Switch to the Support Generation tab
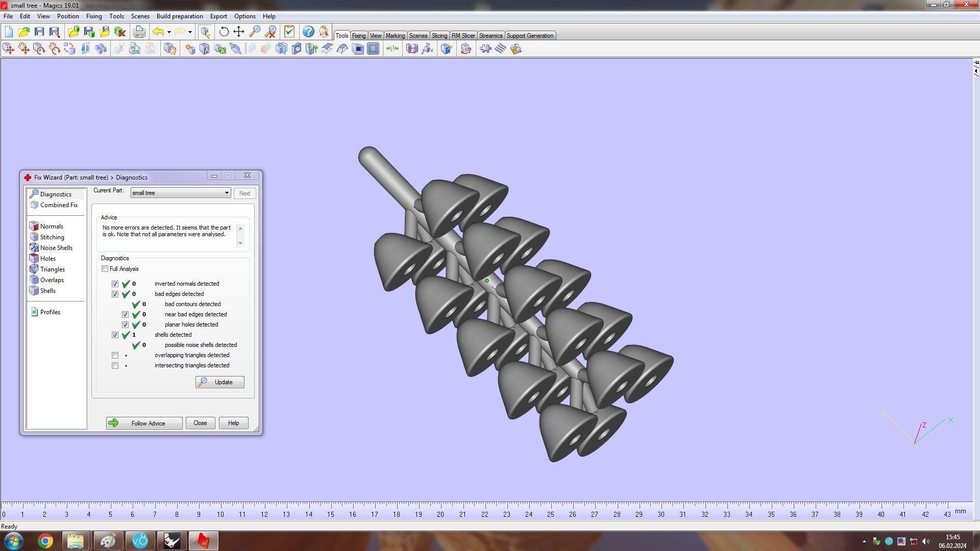Viewport: 980px width, 551px height. click(529, 36)
